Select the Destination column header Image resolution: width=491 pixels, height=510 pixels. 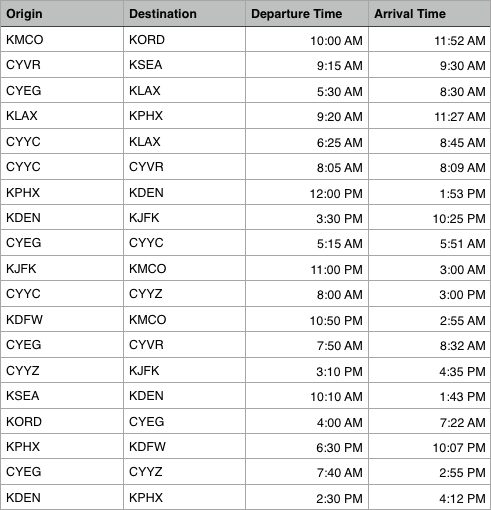184,14
